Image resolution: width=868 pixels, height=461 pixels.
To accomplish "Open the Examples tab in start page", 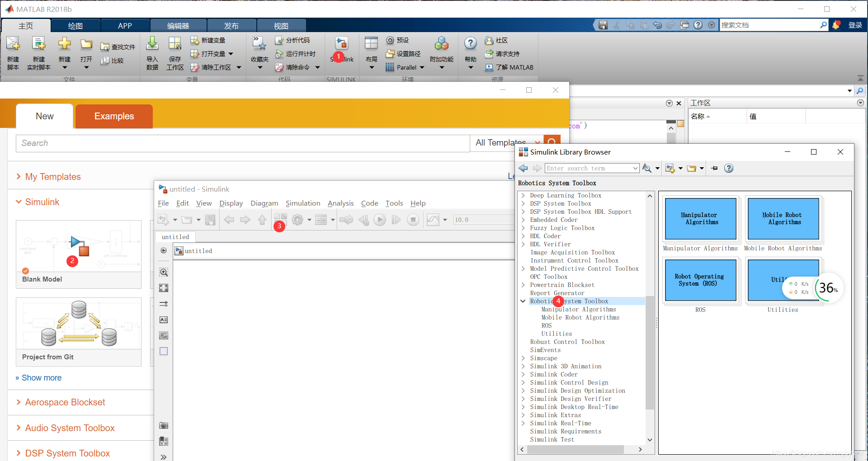I will tap(114, 116).
